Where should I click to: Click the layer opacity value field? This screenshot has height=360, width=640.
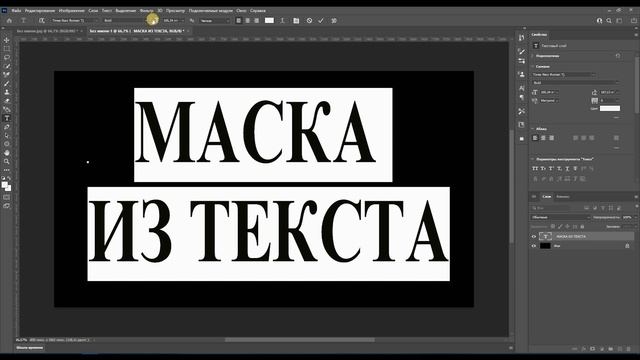click(628, 217)
